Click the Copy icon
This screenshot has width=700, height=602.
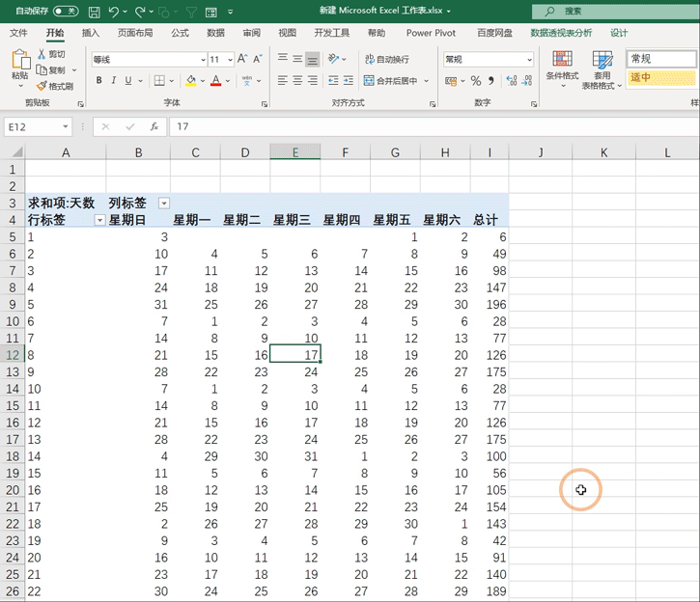coord(42,70)
